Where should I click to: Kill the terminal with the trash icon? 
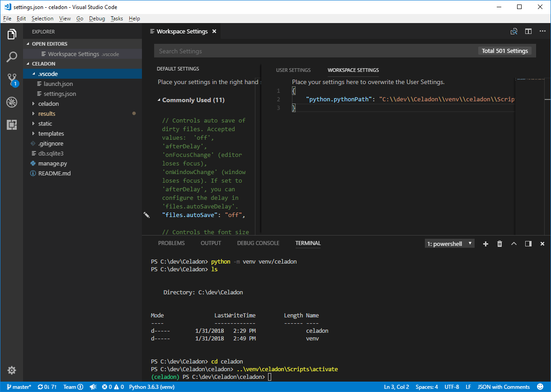pyautogui.click(x=499, y=243)
